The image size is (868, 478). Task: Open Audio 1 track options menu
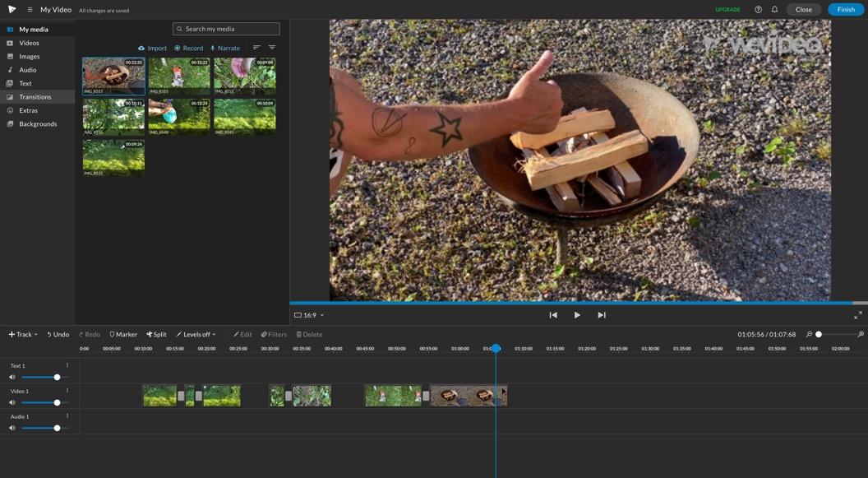67,416
